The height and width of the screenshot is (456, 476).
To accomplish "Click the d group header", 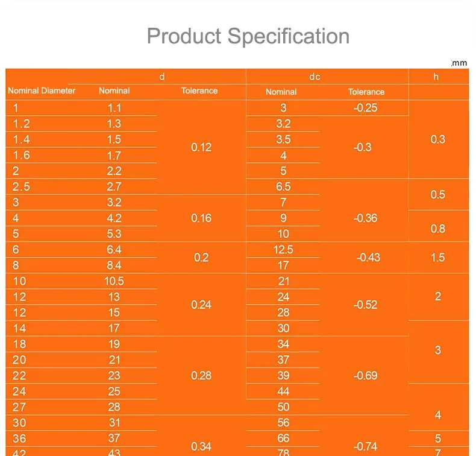I will [x=161, y=77].
